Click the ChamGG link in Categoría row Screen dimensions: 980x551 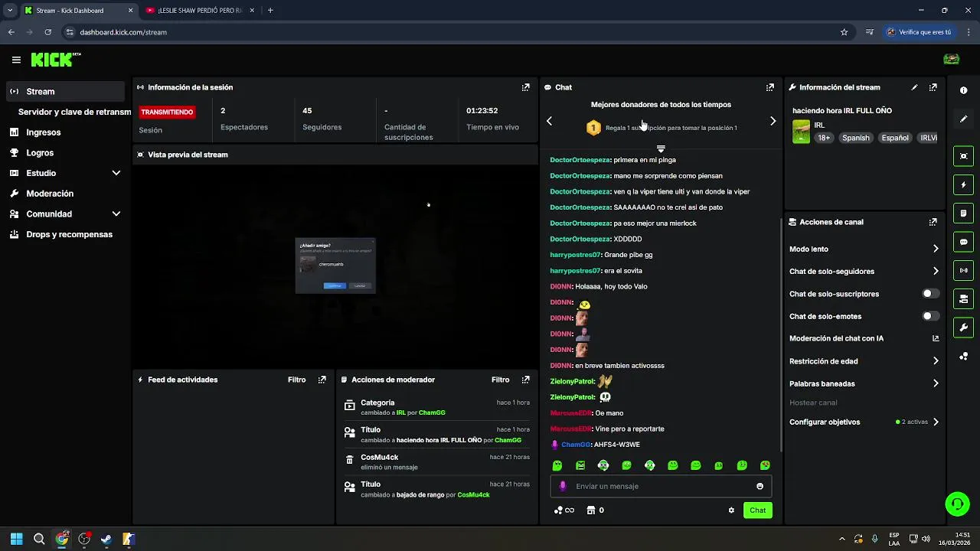pyautogui.click(x=432, y=412)
